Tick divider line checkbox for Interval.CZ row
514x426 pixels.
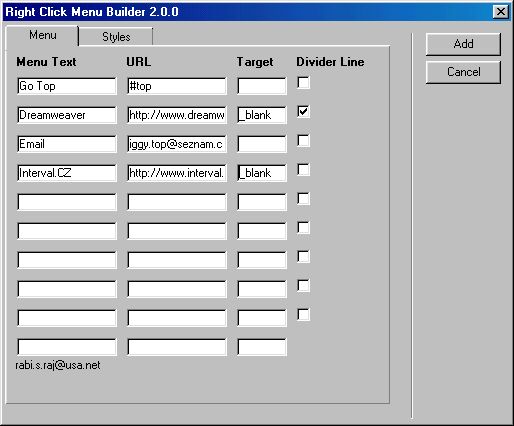tap(303, 169)
